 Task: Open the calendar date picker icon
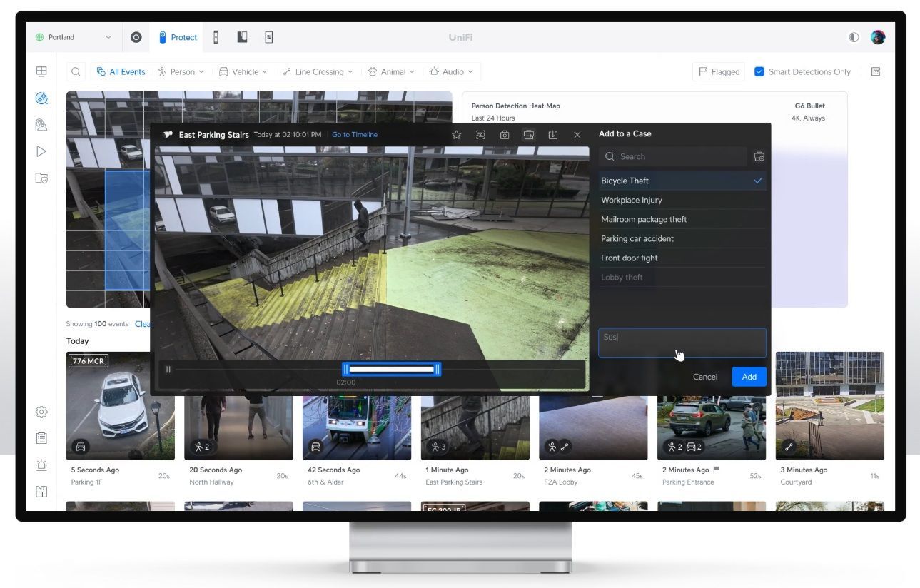(x=876, y=71)
